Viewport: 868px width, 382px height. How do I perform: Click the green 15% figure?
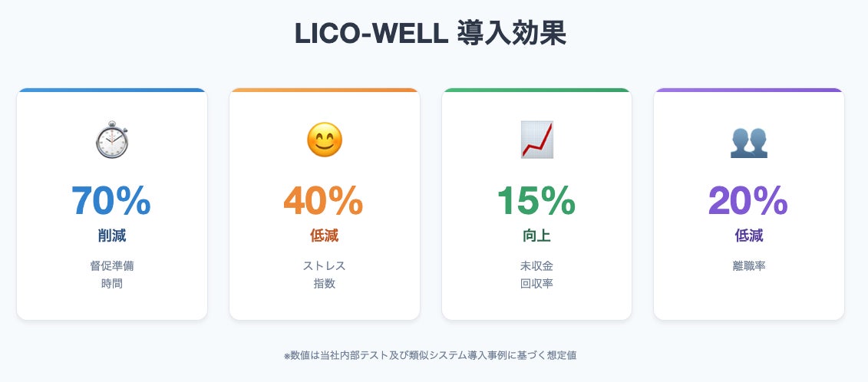point(536,201)
